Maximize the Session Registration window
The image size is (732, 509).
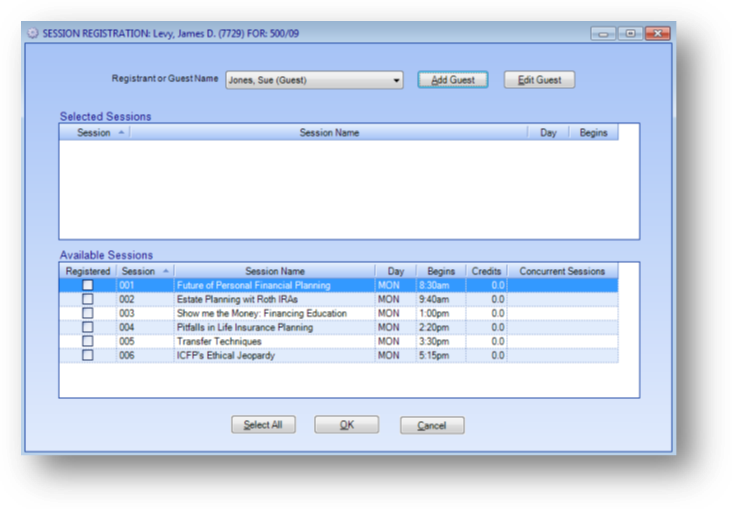pos(630,34)
